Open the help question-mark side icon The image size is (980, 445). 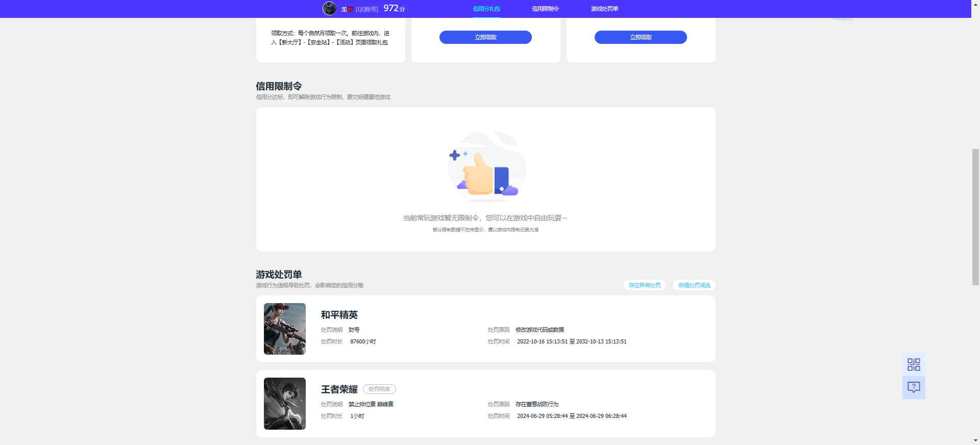914,387
